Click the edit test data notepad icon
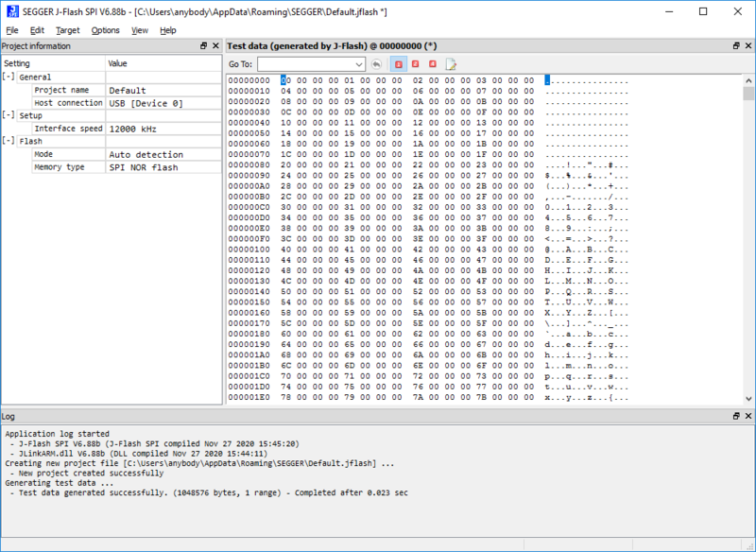This screenshot has height=552, width=756. 452,63
